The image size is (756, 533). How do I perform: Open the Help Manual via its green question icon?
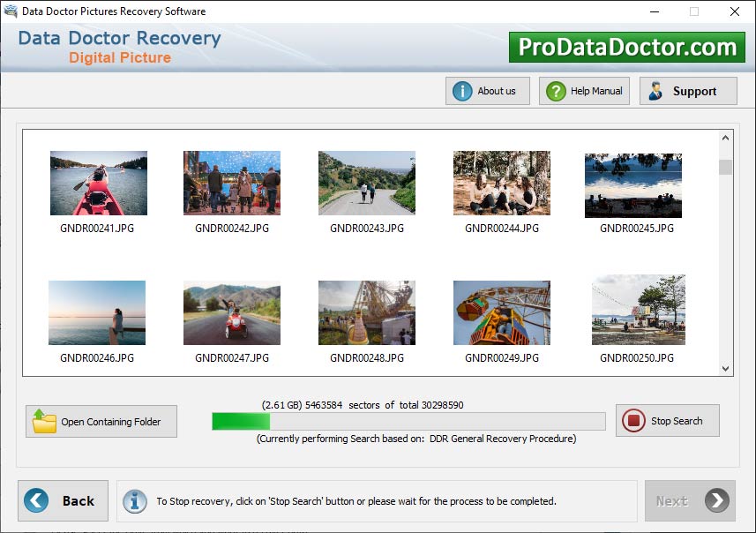click(x=556, y=90)
